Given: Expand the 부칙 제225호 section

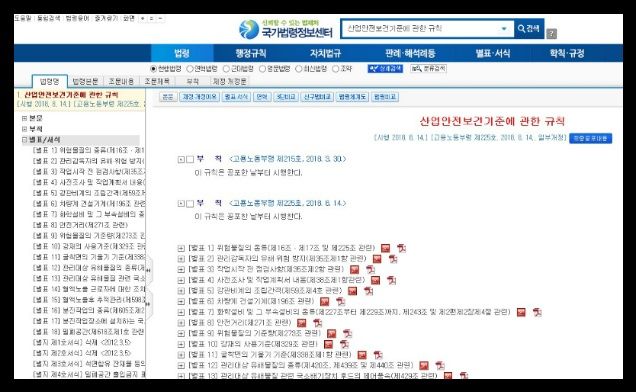Looking at the screenshot, I should [181, 204].
